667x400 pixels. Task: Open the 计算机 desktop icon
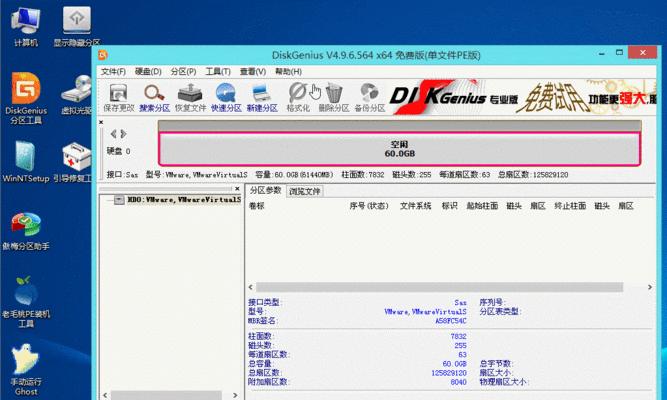tap(26, 26)
